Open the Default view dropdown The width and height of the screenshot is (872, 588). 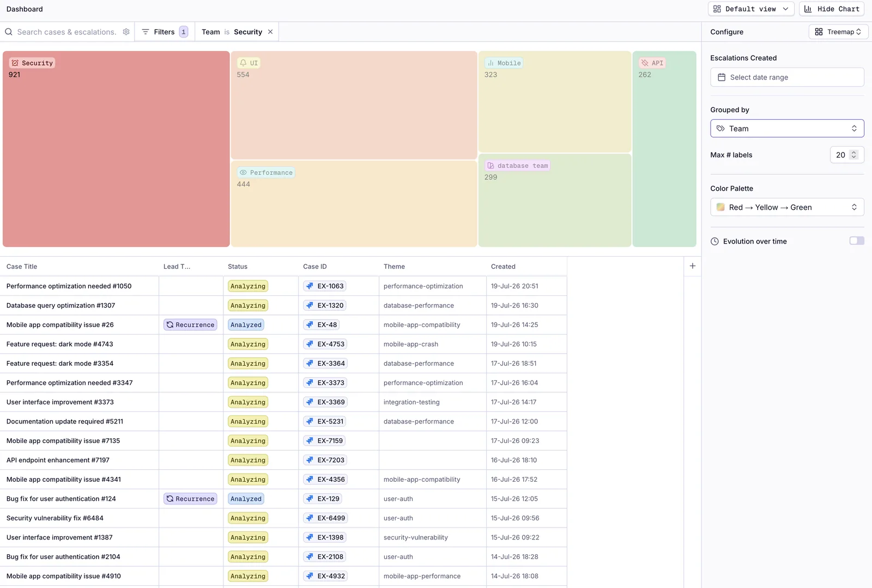[x=751, y=9]
